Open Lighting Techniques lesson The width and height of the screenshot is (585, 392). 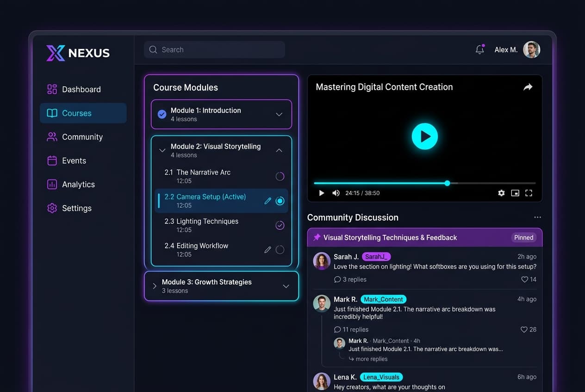[221, 226]
